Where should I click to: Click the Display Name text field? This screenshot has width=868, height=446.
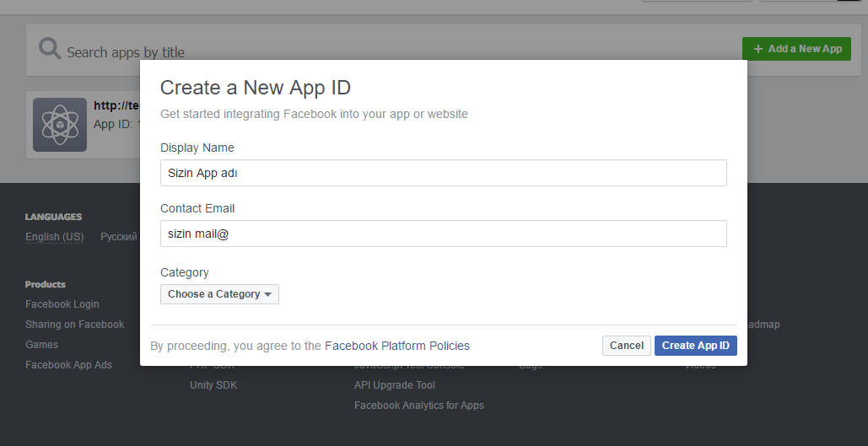pyautogui.click(x=443, y=173)
